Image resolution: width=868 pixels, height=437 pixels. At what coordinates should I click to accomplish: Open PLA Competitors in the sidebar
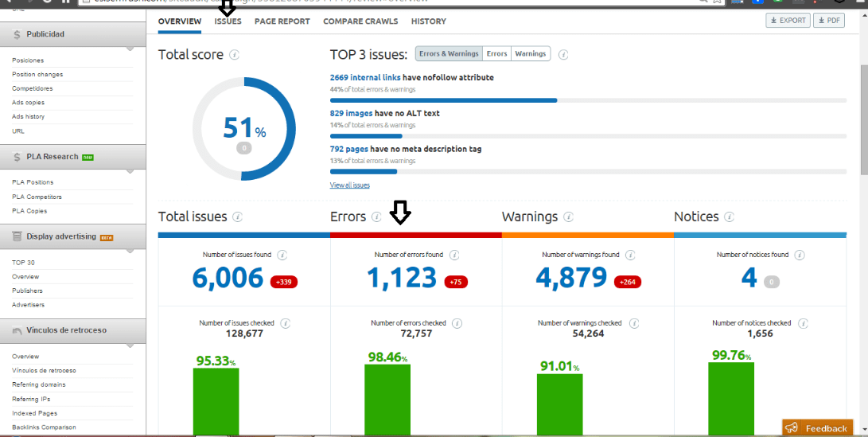click(37, 197)
